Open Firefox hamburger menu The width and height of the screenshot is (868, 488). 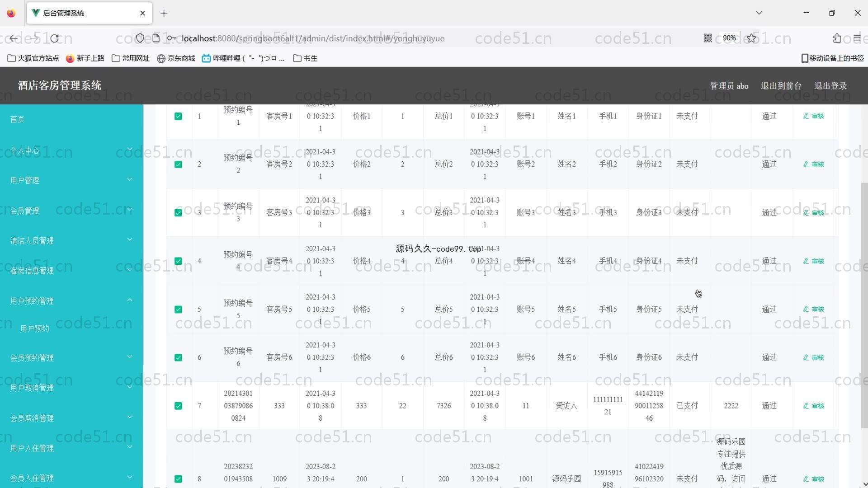click(857, 38)
